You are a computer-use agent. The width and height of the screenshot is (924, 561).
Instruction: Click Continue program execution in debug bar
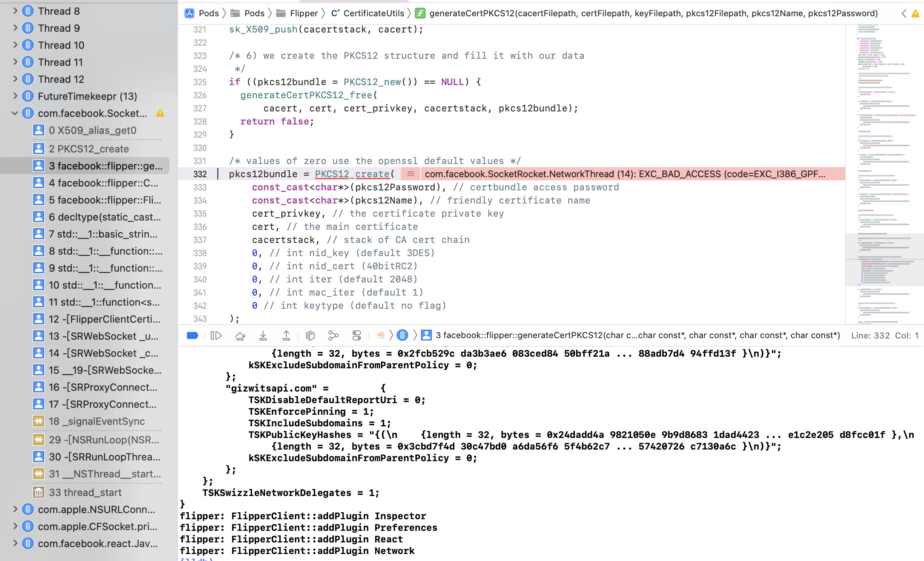pyautogui.click(x=216, y=335)
